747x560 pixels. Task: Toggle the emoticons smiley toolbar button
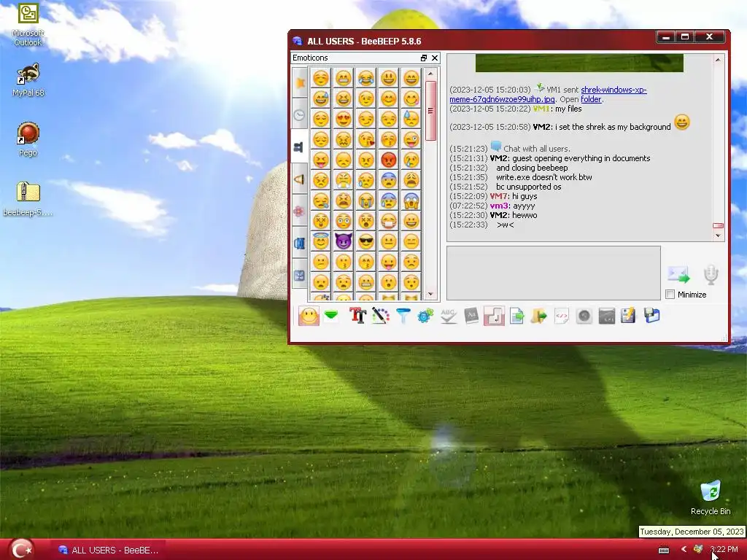point(309,316)
